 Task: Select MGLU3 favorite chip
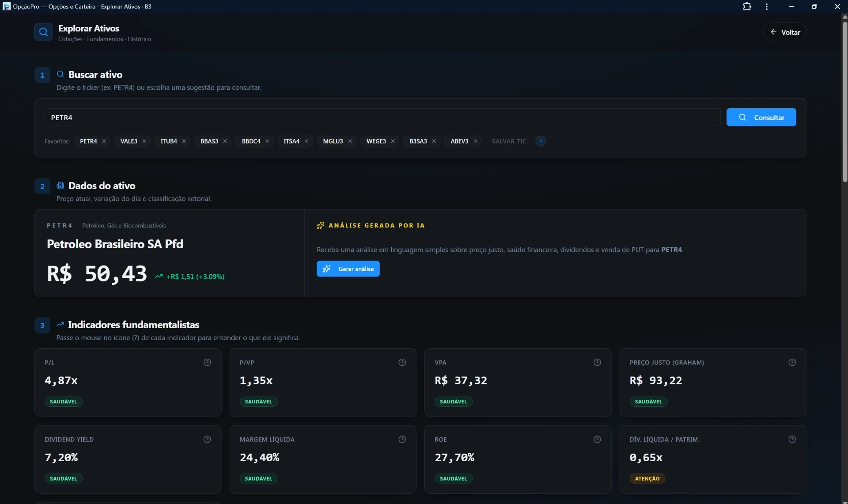click(333, 141)
